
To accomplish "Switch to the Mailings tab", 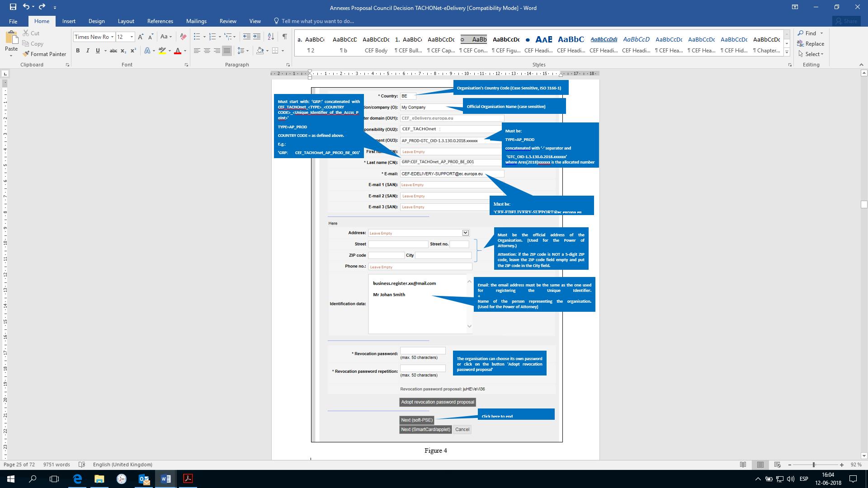I will (196, 21).
